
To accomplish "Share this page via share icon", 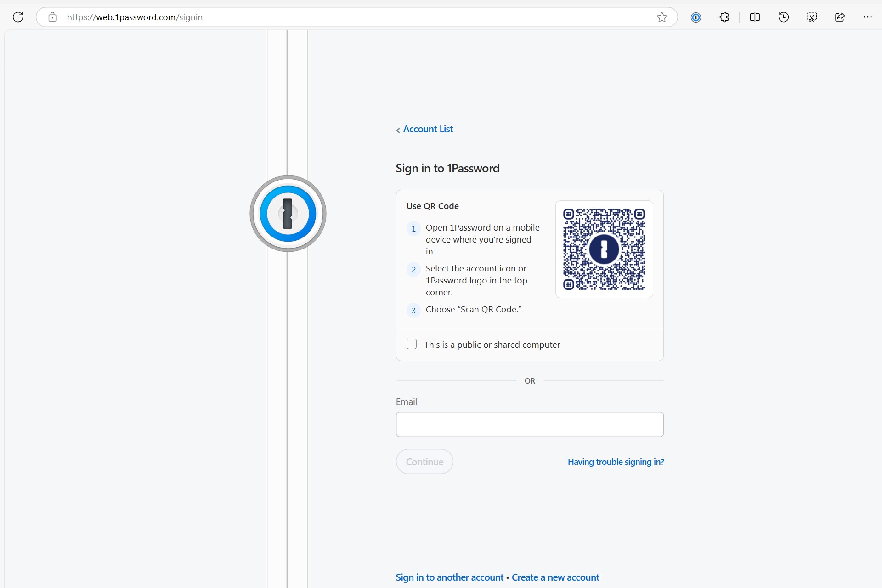I will [840, 17].
